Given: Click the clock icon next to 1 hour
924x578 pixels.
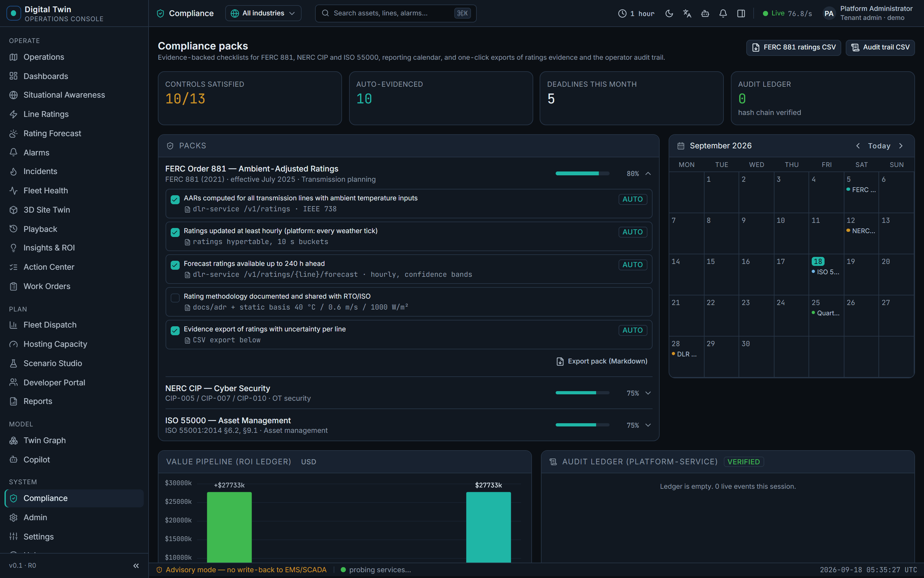Looking at the screenshot, I should click(622, 13).
